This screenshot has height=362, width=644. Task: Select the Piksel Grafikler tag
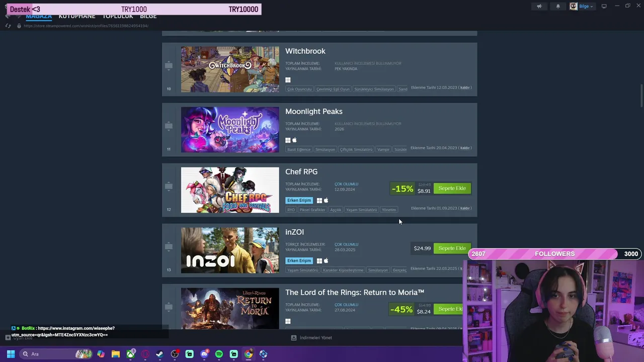coord(312,210)
